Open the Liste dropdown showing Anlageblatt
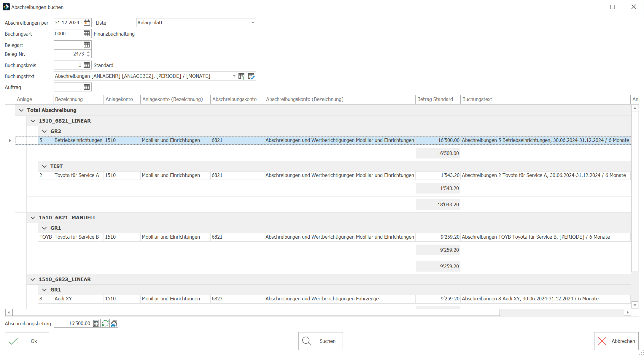Viewport: 644px width, 355px height. [x=253, y=23]
